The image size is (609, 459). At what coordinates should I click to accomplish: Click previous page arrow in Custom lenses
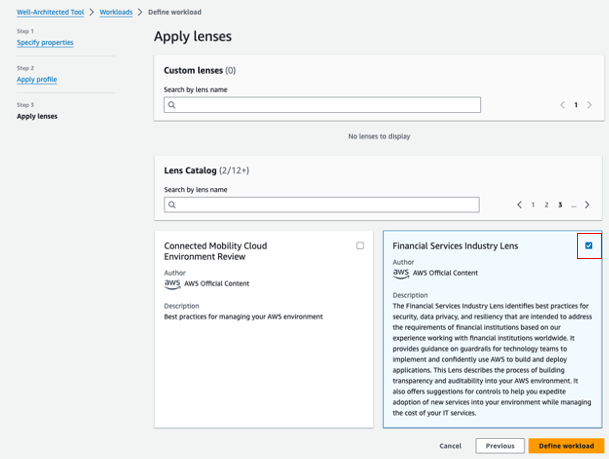(x=562, y=105)
